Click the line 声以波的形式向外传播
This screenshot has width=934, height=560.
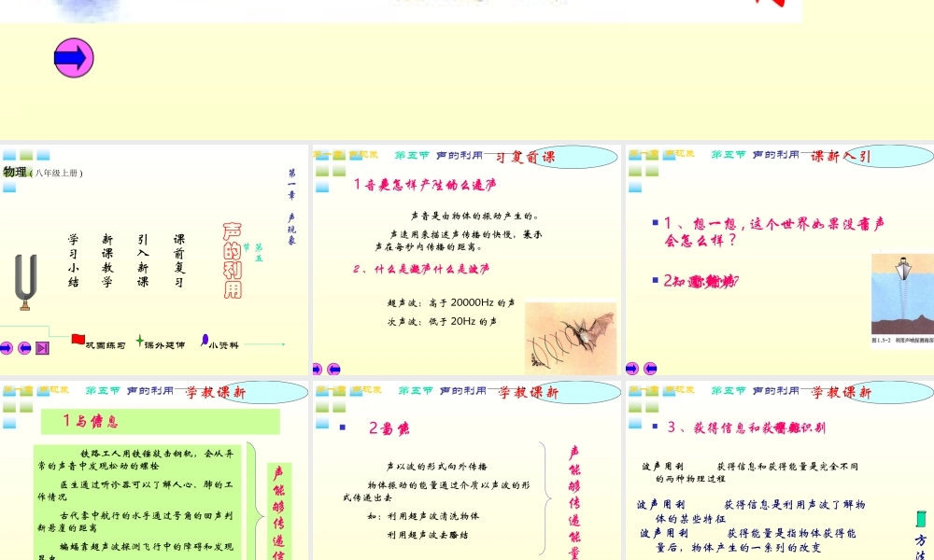(436, 466)
